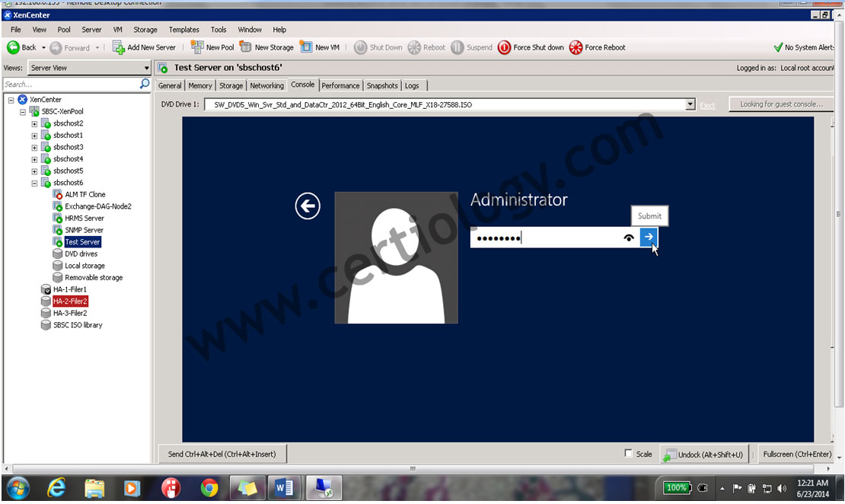Click the Windows Start button
Image resolution: width=845 pixels, height=504 pixels.
tap(18, 489)
